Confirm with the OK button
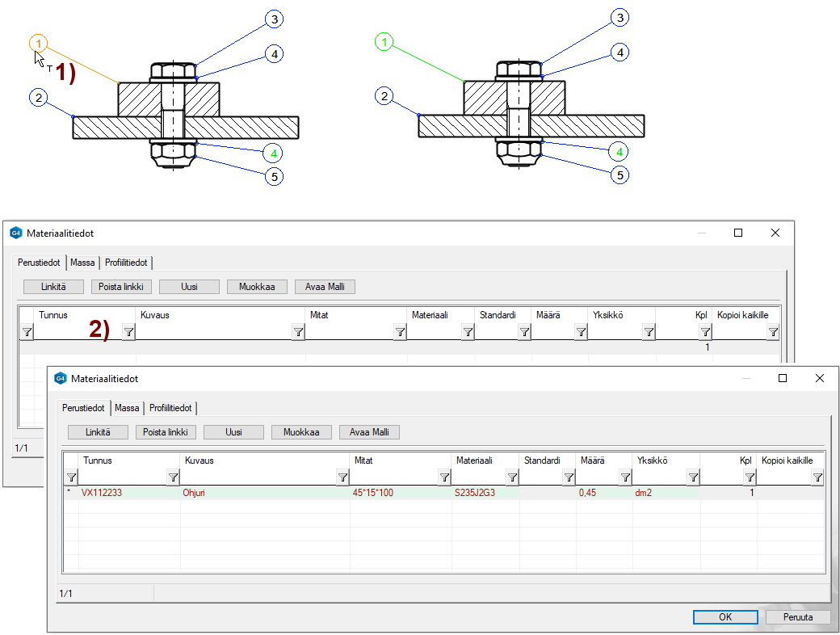Viewport: 840px width, 635px height. click(725, 616)
